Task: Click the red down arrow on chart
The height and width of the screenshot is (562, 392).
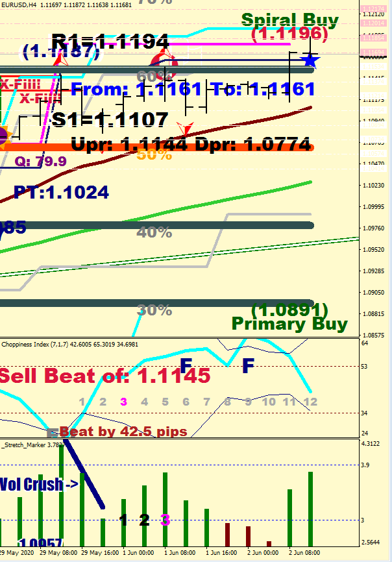Action: (186, 130)
